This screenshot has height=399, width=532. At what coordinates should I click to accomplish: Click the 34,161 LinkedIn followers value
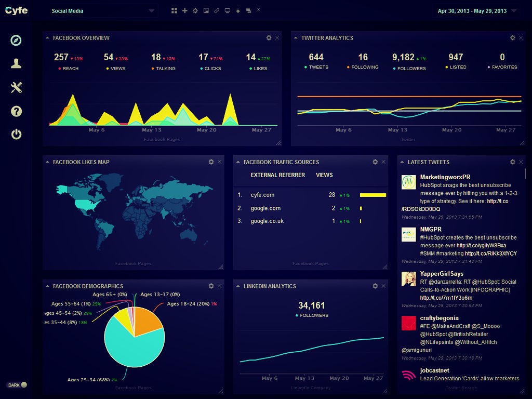coord(312,305)
